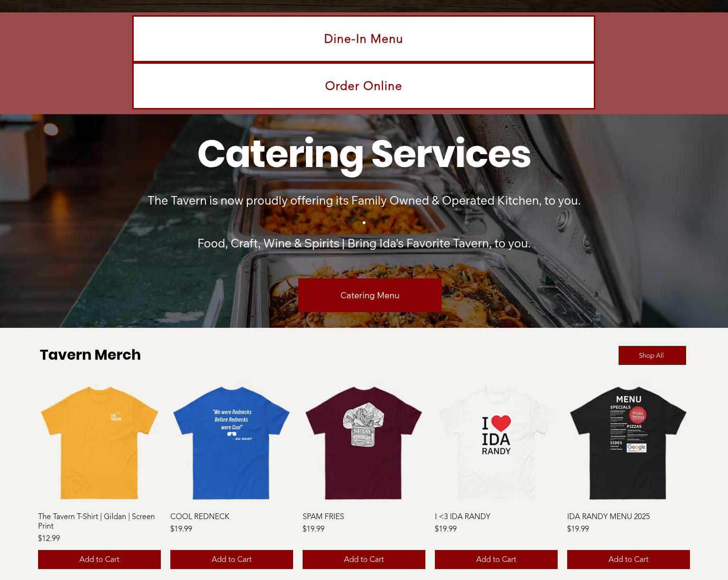Viewport: 728px width, 580px height.
Task: Open the black IDA RANDY MENU shirt image
Action: click(629, 443)
